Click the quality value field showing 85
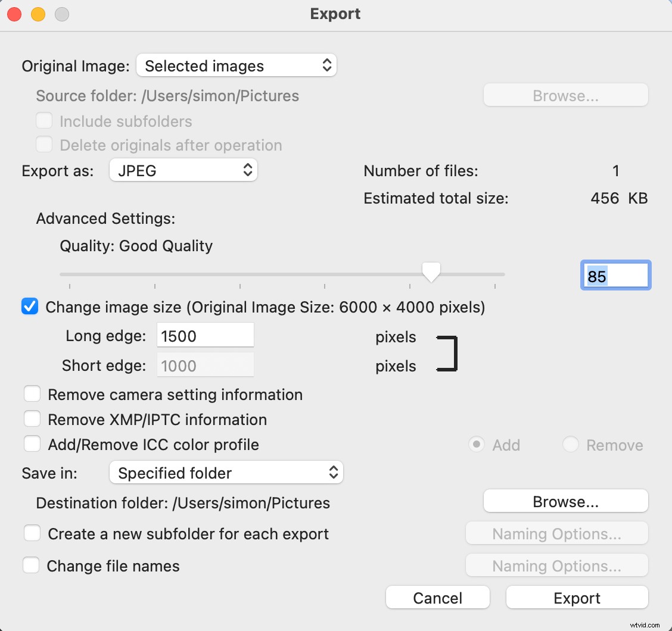 (615, 274)
